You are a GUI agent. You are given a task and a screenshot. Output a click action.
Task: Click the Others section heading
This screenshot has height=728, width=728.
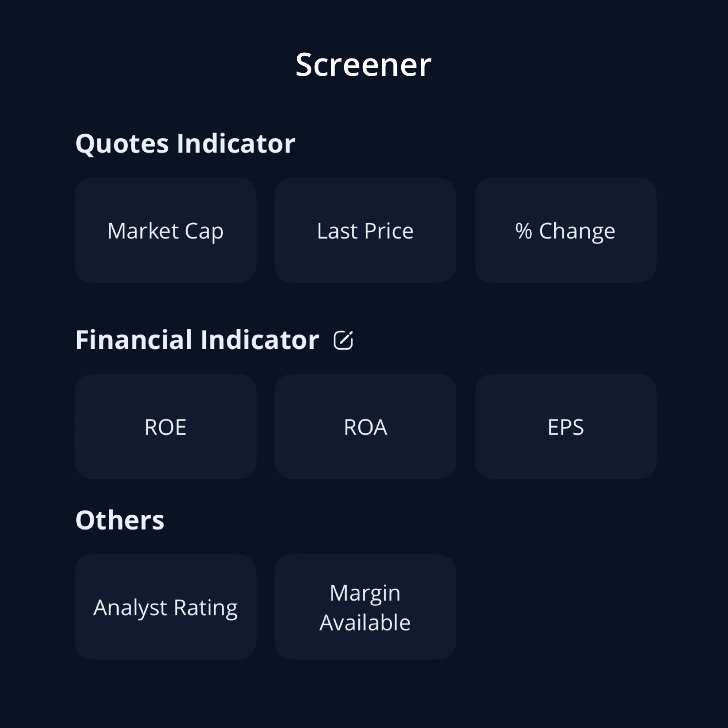(120, 520)
